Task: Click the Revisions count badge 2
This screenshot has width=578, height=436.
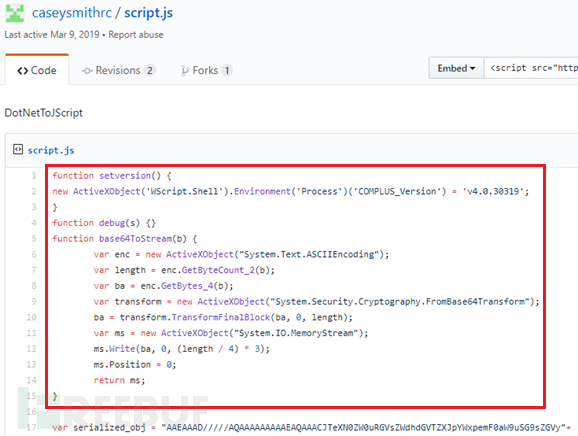Action: [150, 70]
